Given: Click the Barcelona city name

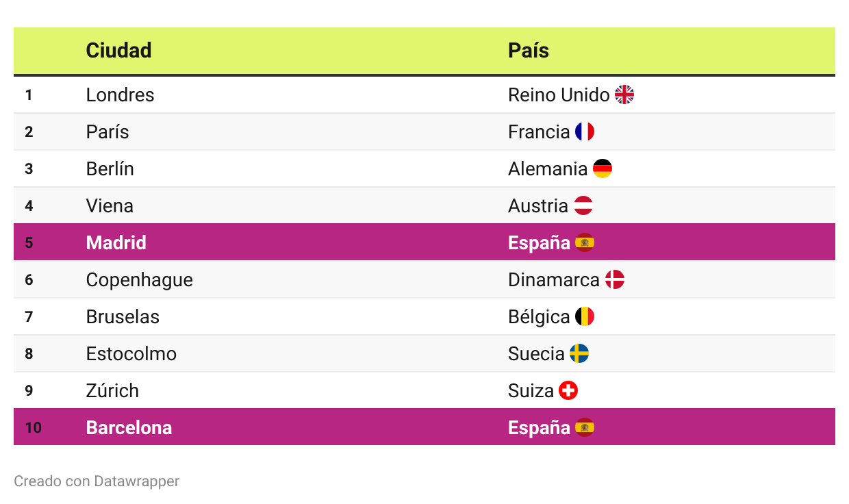Looking at the screenshot, I should pos(129,427).
